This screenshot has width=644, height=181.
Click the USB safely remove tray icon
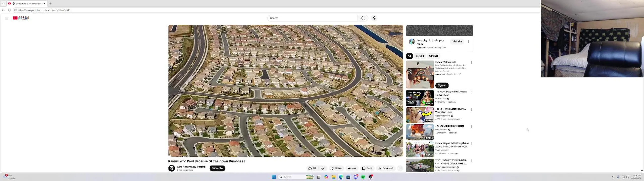tap(618, 177)
